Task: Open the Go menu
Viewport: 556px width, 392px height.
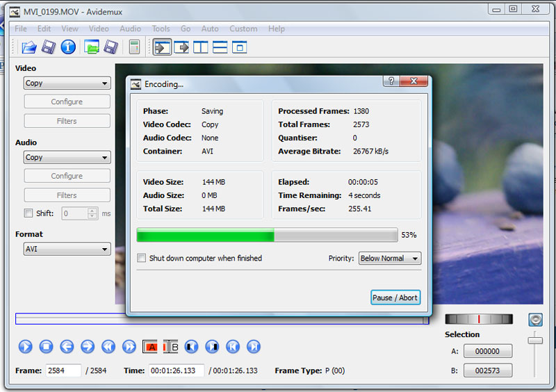Action: pyautogui.click(x=186, y=28)
